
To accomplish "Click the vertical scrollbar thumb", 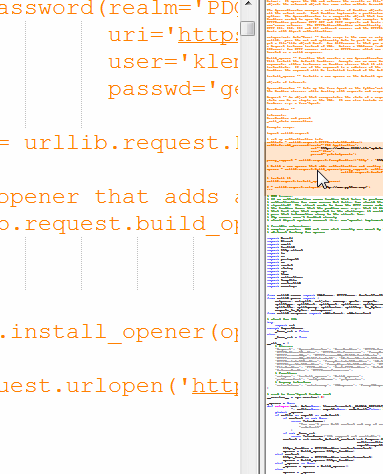I will click(x=248, y=28).
